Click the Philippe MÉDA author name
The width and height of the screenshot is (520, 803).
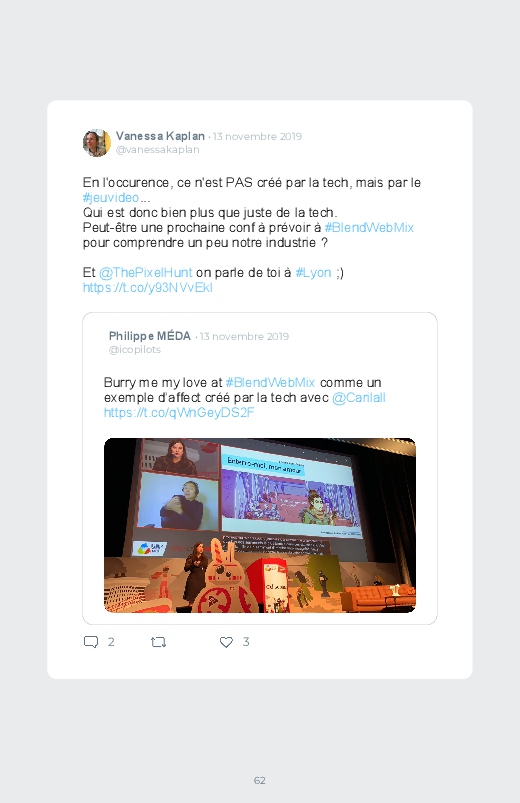click(x=150, y=336)
